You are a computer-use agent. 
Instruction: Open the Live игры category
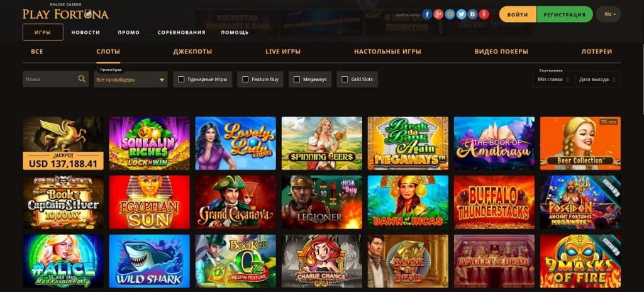[x=283, y=52]
